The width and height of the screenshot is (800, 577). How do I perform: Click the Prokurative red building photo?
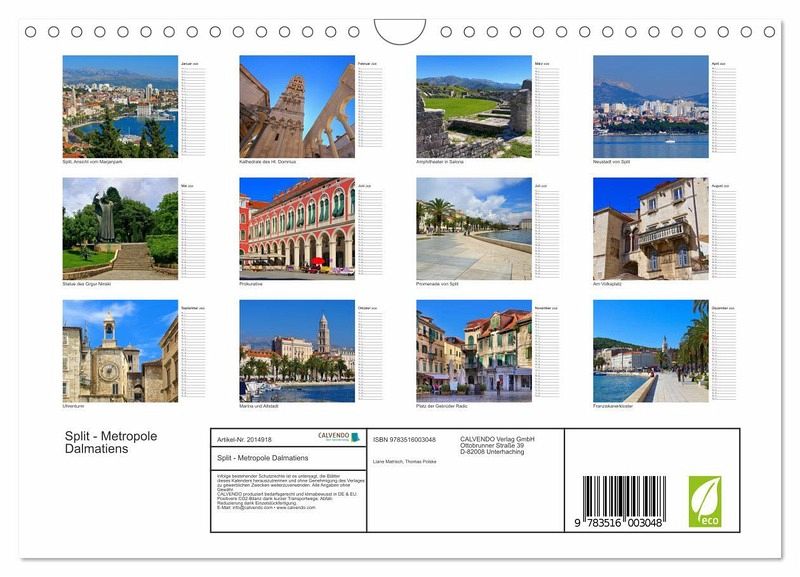click(296, 228)
